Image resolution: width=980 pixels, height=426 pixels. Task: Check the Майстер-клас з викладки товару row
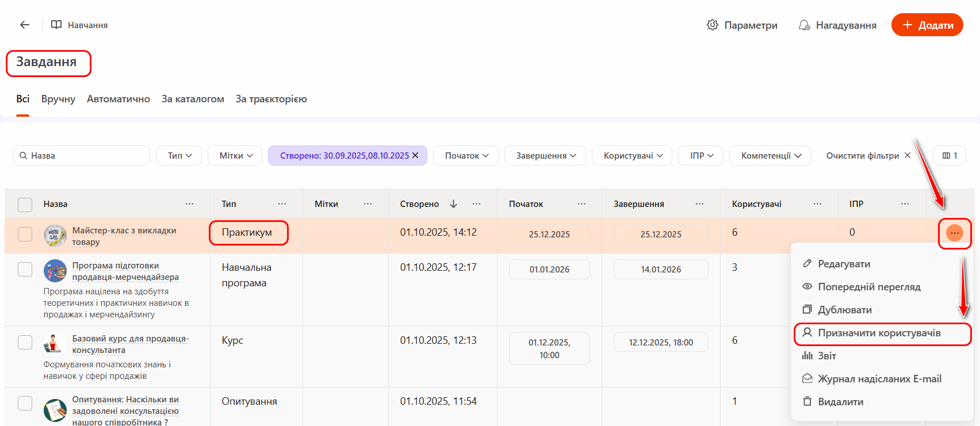click(25, 234)
